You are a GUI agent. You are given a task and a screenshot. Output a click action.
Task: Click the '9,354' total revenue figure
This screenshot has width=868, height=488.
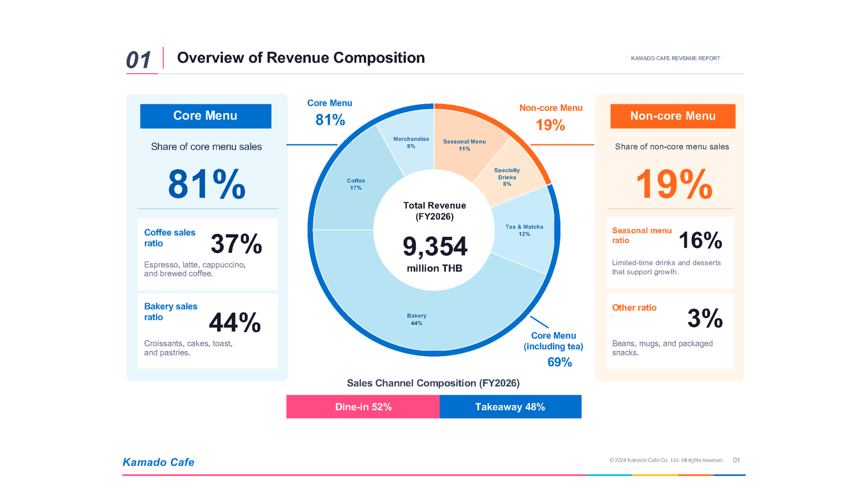point(435,247)
